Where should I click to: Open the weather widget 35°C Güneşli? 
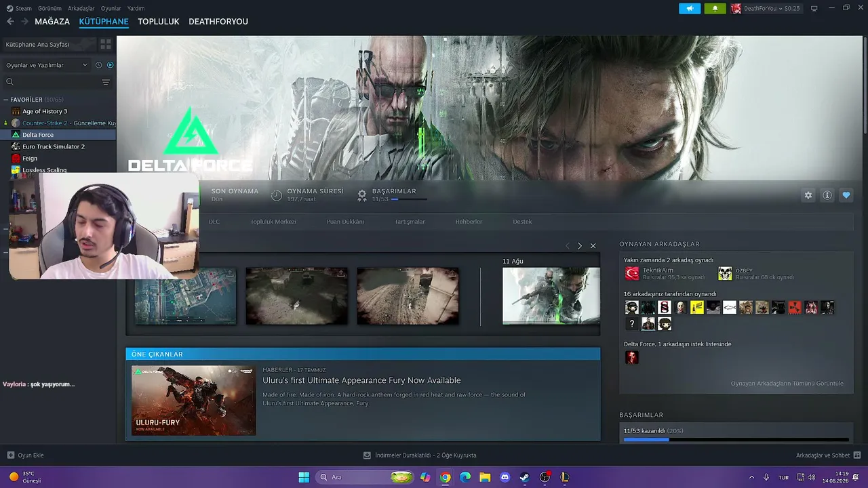tap(25, 477)
